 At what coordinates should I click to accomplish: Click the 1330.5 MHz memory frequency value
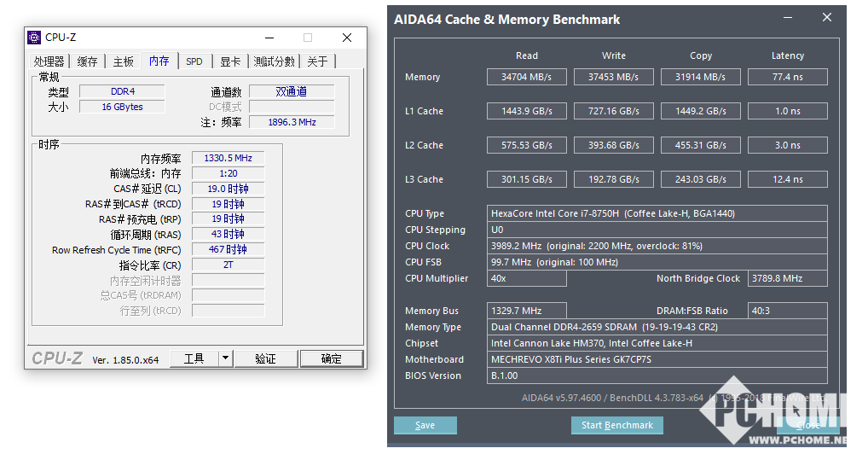tap(228, 158)
